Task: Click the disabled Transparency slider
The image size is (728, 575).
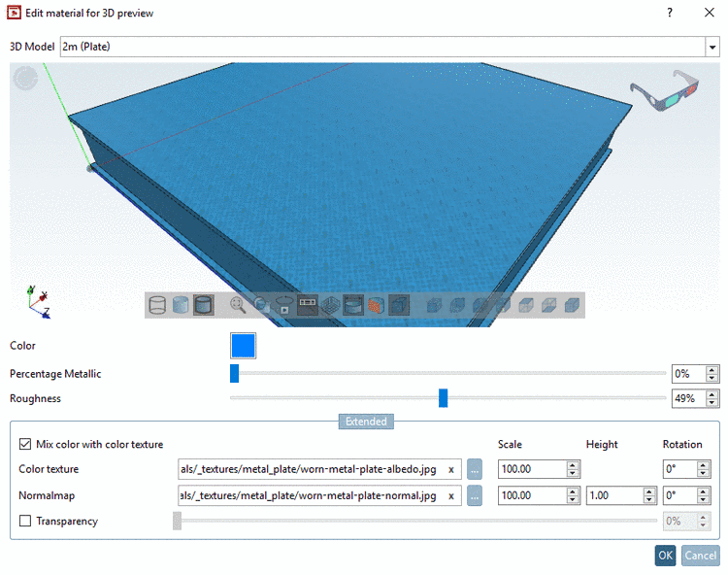Action: point(414,521)
